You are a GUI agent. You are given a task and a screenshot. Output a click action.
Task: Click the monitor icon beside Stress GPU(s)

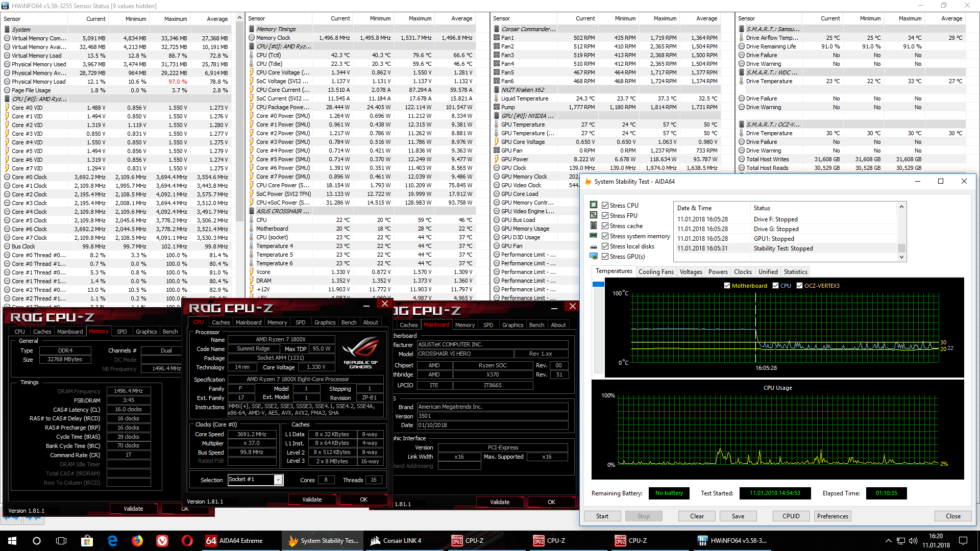point(593,256)
